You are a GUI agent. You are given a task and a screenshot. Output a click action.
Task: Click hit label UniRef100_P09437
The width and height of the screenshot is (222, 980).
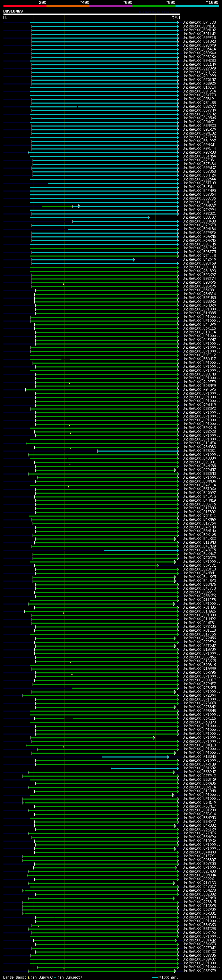tap(199, 959)
